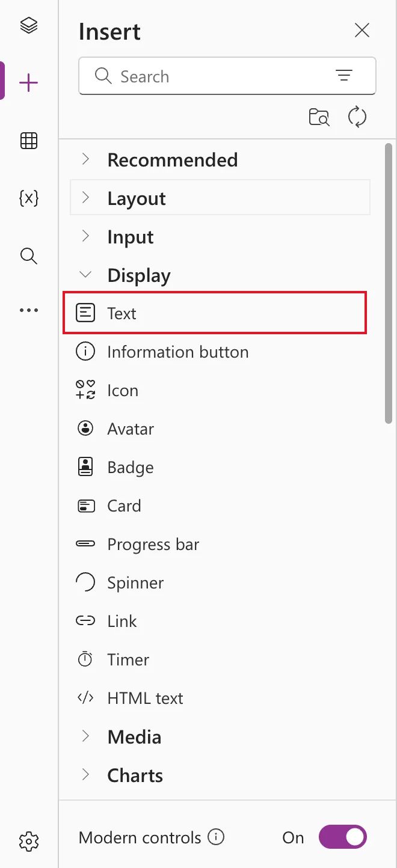
Task: Select the HTML text label
Action: coord(145,698)
